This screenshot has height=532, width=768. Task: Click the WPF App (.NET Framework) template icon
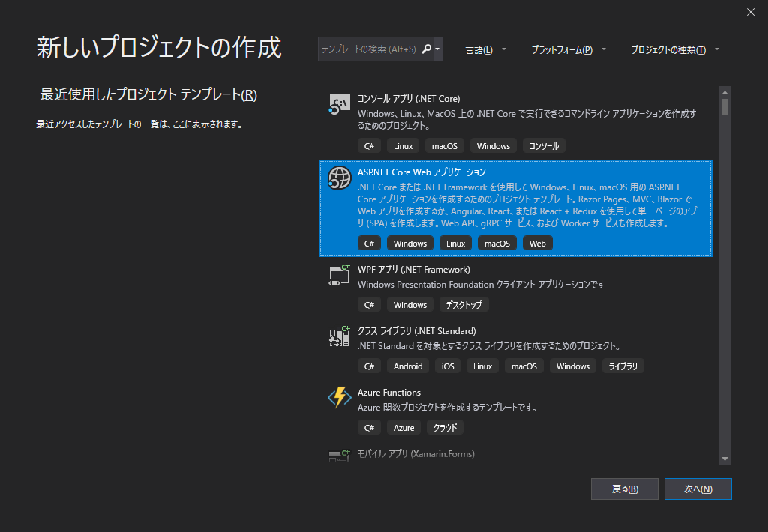pos(339,276)
